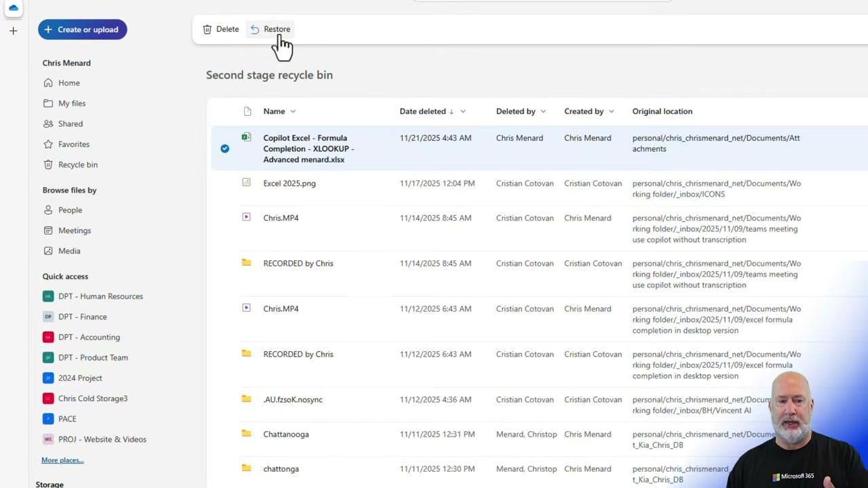The image size is (868, 488).
Task: Open the Recycle bin from the sidebar
Action: 77,164
